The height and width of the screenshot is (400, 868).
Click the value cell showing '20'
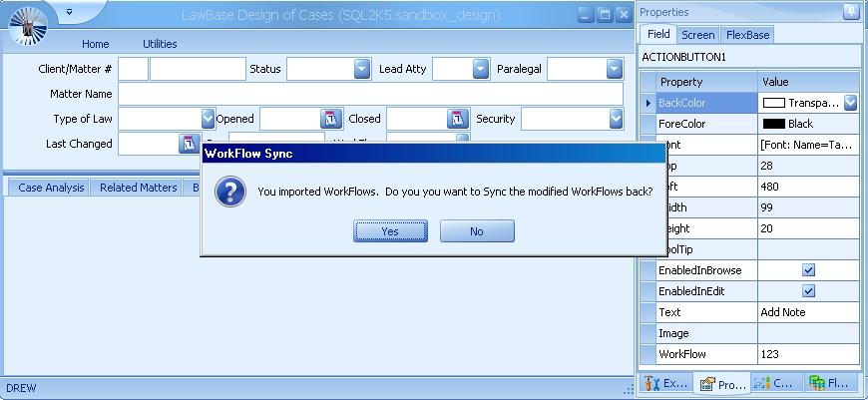pos(808,228)
